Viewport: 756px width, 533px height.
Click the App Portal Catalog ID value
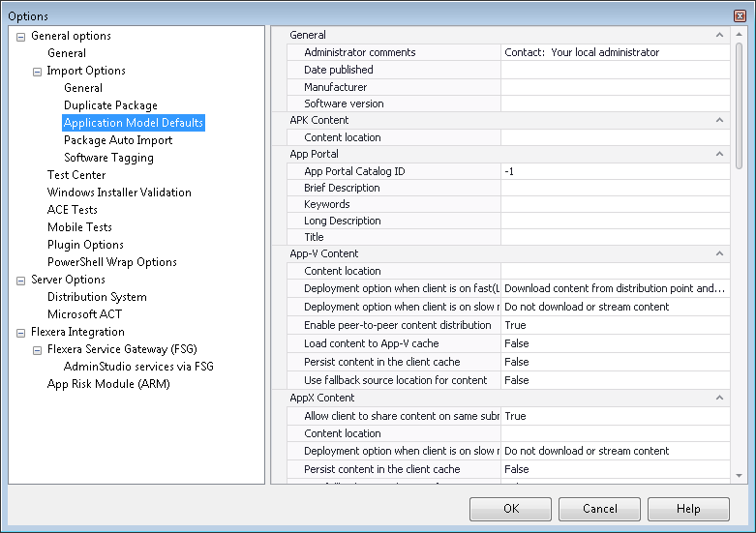pos(615,171)
